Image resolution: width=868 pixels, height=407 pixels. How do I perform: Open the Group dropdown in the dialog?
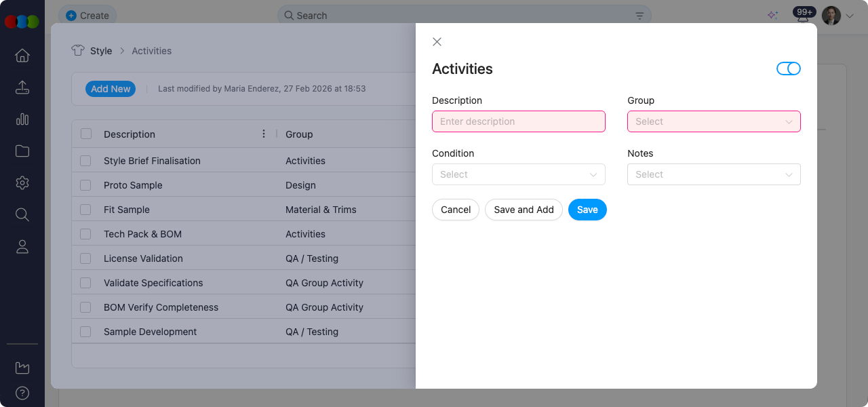(713, 121)
